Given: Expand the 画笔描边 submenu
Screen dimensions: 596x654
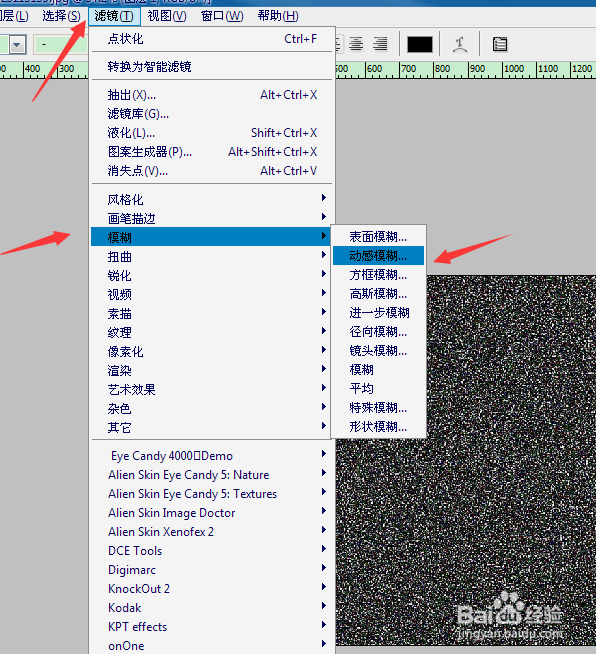Looking at the screenshot, I should (x=212, y=218).
